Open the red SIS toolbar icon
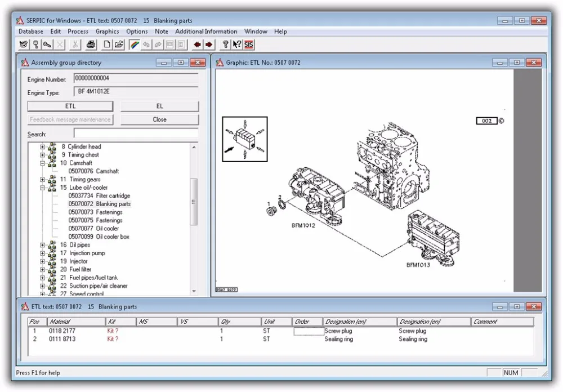 pyautogui.click(x=249, y=44)
